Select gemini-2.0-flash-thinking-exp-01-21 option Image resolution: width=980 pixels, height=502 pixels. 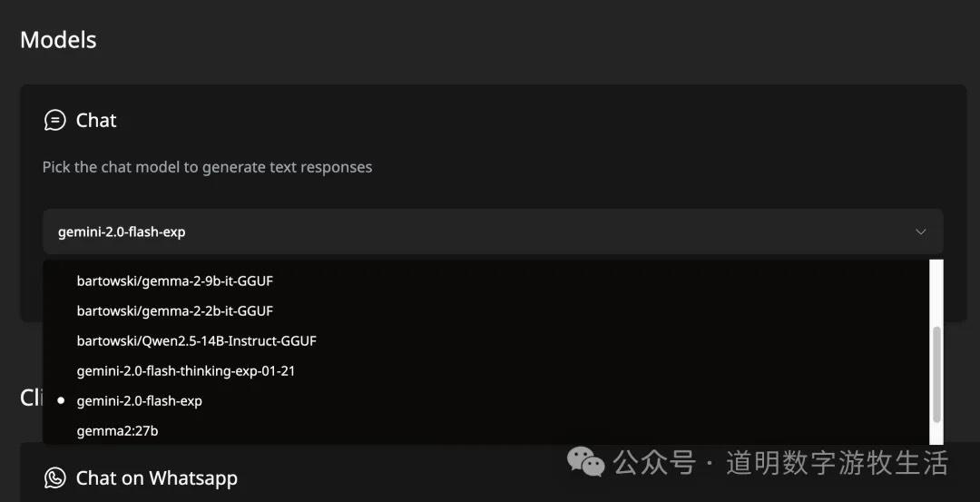coord(185,370)
